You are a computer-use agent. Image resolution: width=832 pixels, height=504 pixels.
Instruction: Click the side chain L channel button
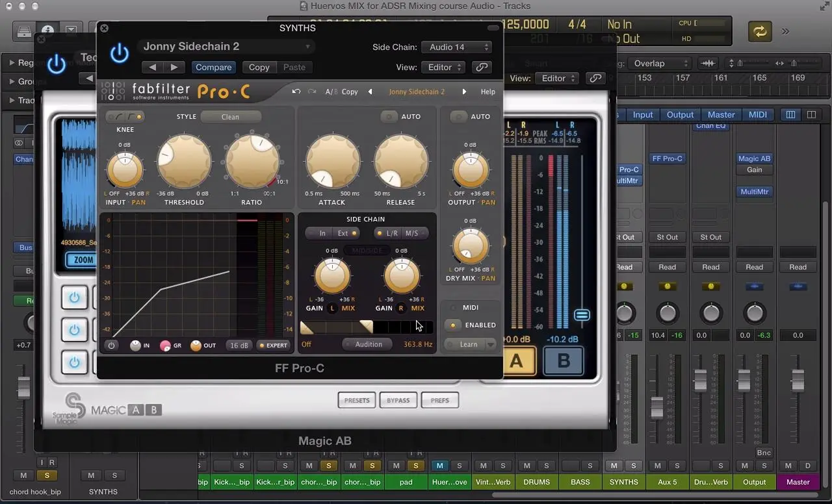coord(333,308)
